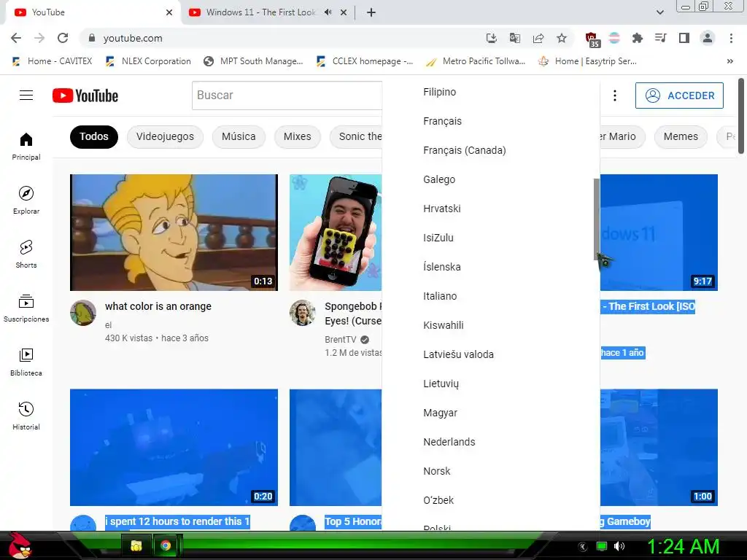The image size is (747, 560).
Task: Choose Français (Canada) language
Action: (491, 150)
